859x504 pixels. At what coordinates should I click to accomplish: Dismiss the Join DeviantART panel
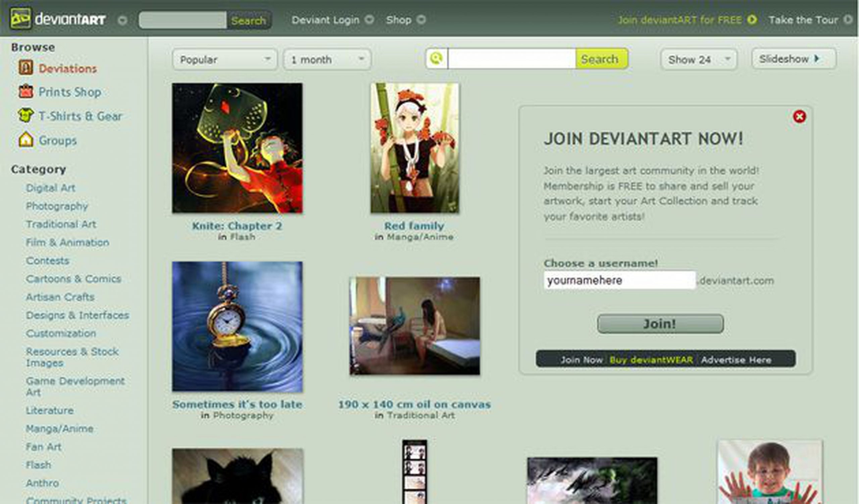pos(800,116)
